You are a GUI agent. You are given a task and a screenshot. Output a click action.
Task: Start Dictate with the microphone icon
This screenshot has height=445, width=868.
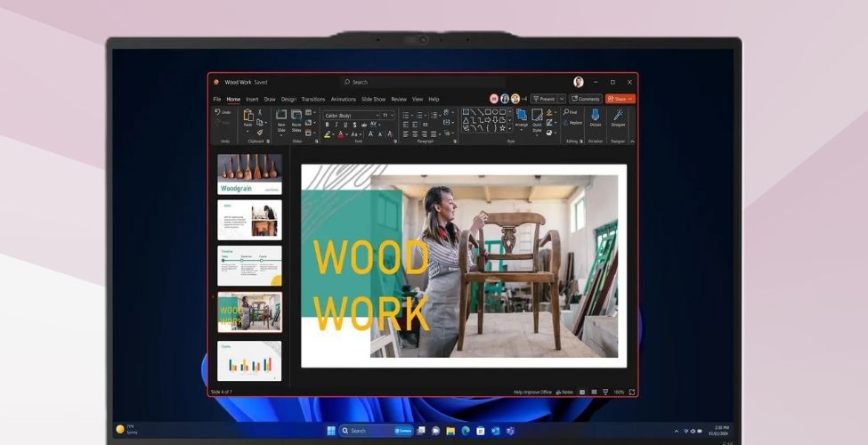595,115
